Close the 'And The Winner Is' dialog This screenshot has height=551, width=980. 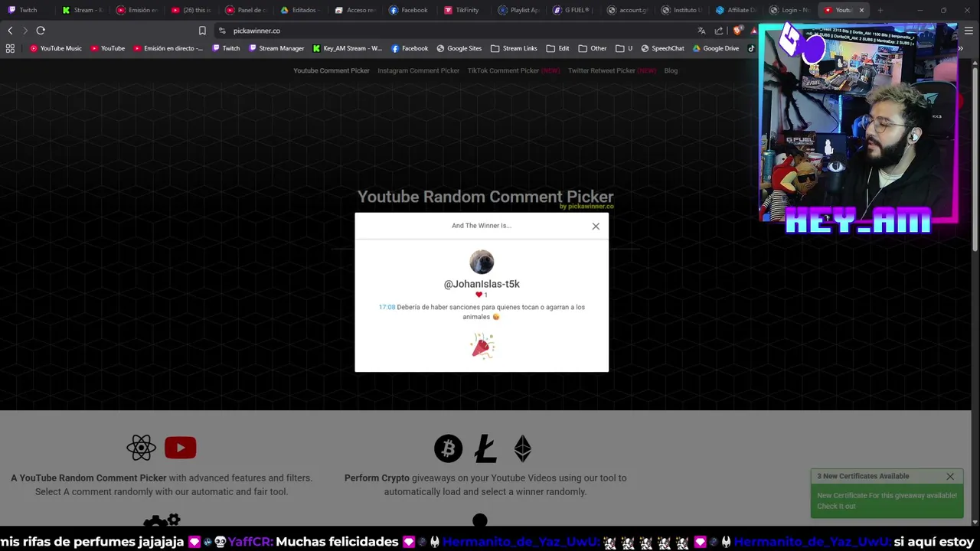coord(596,226)
